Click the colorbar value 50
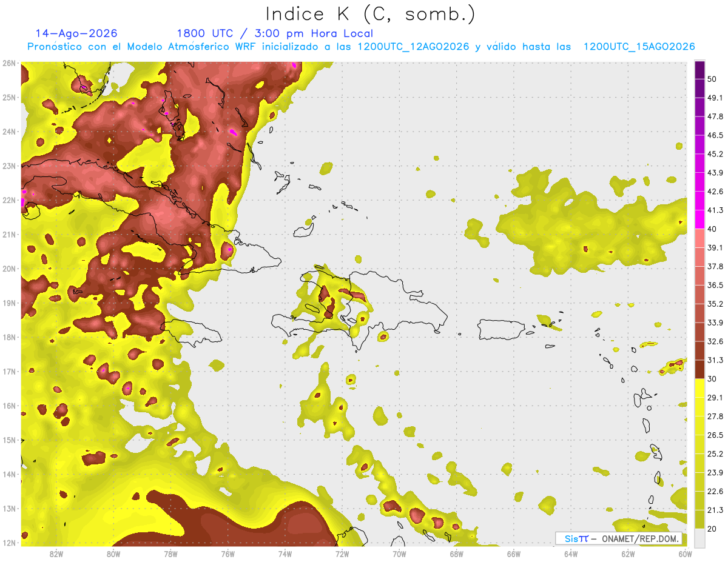Screen dimensions: 728x562 click(x=712, y=79)
